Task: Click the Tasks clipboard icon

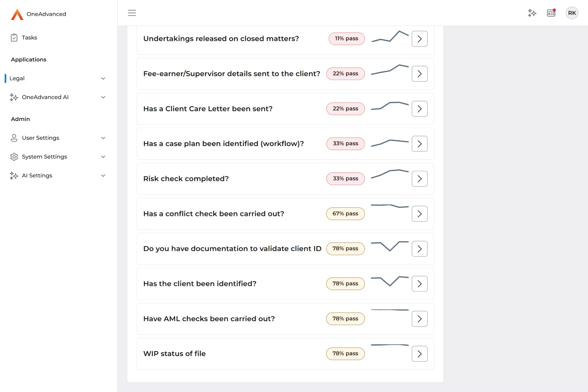Action: pyautogui.click(x=14, y=37)
